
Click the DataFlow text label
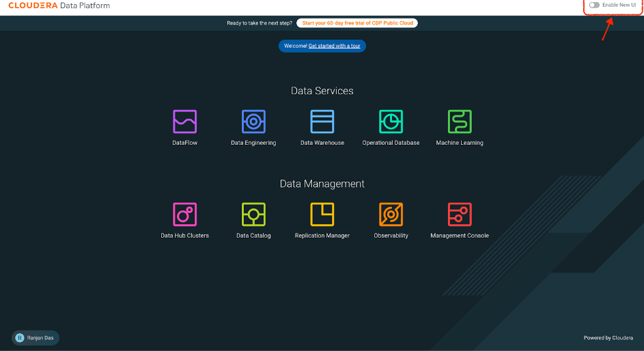184,143
